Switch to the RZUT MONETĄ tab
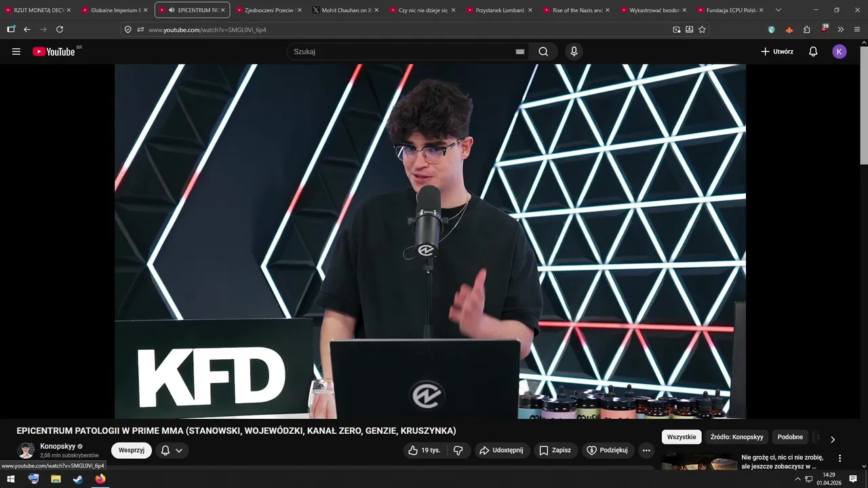Image resolution: width=868 pixels, height=488 pixels. tap(38, 10)
